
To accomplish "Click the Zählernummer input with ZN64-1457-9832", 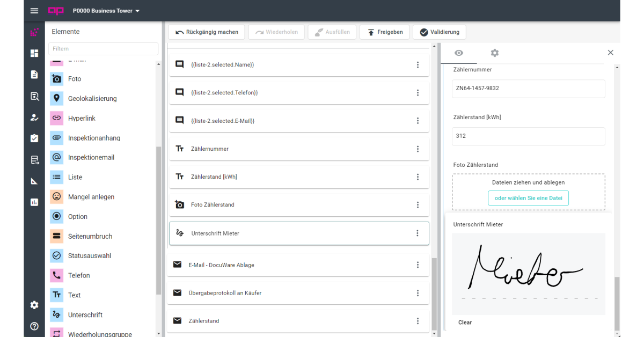I will click(529, 89).
